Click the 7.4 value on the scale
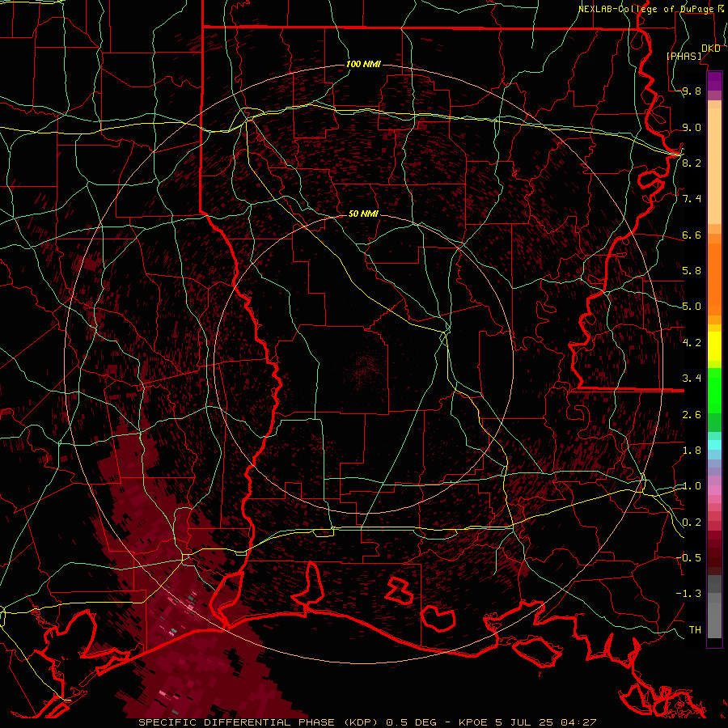Image resolution: width=728 pixels, height=728 pixels. 692,199
